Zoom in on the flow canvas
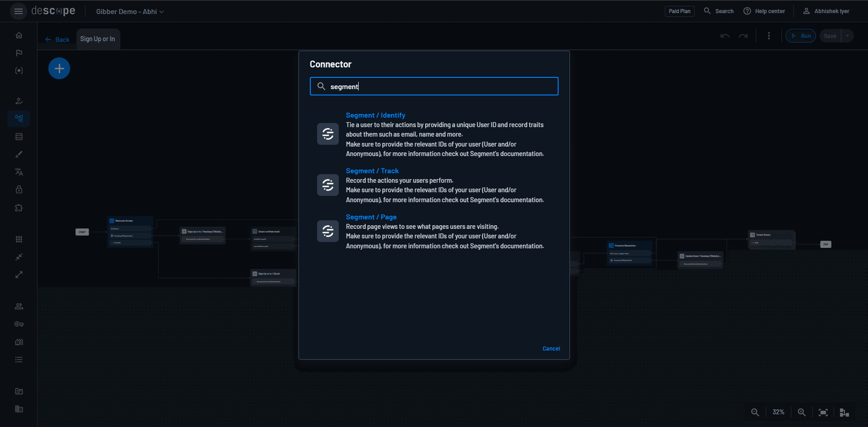This screenshot has height=427, width=868. click(x=802, y=412)
